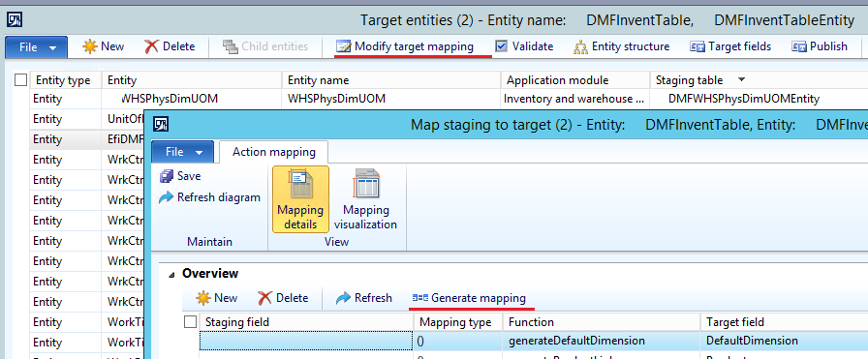Click empty Staging field cell in first row
868x359 pixels.
click(306, 341)
